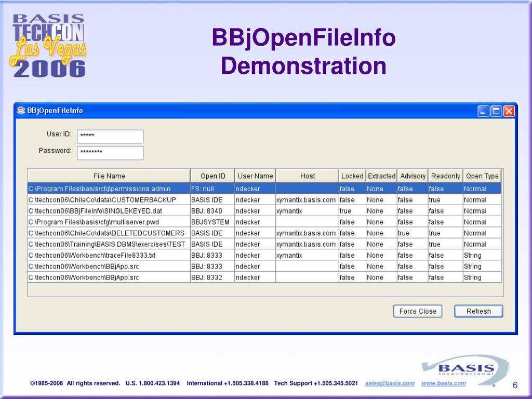Sort by File Name column header

point(109,176)
